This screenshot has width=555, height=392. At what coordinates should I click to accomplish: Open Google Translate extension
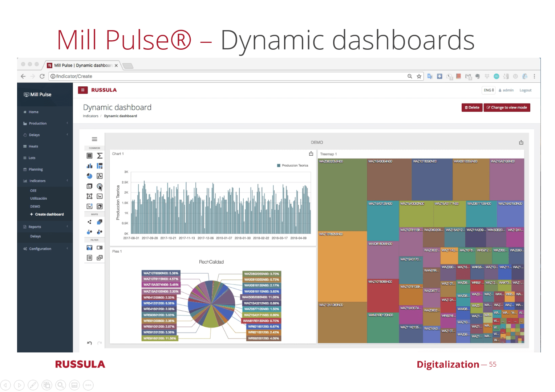pyautogui.click(x=430, y=76)
